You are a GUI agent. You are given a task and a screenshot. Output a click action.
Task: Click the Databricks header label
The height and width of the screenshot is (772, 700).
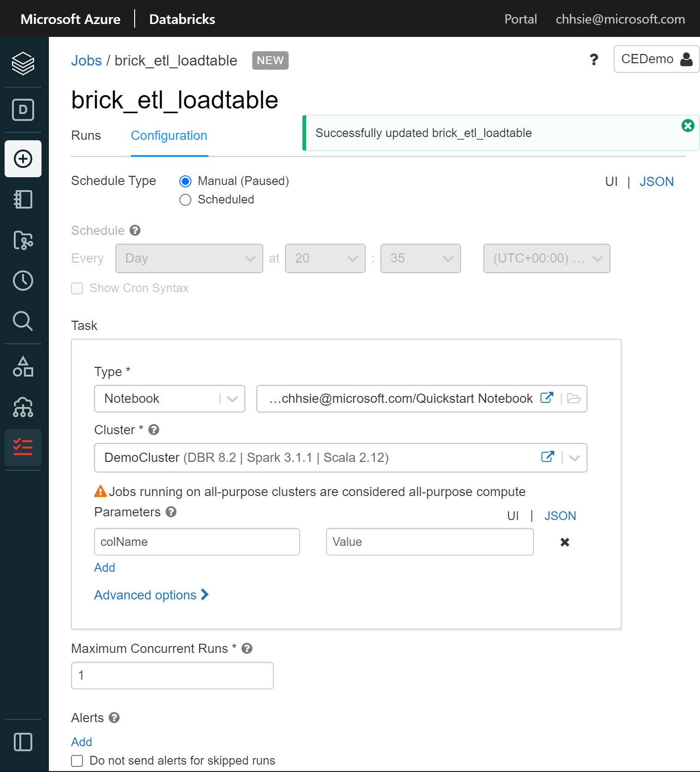click(x=182, y=19)
